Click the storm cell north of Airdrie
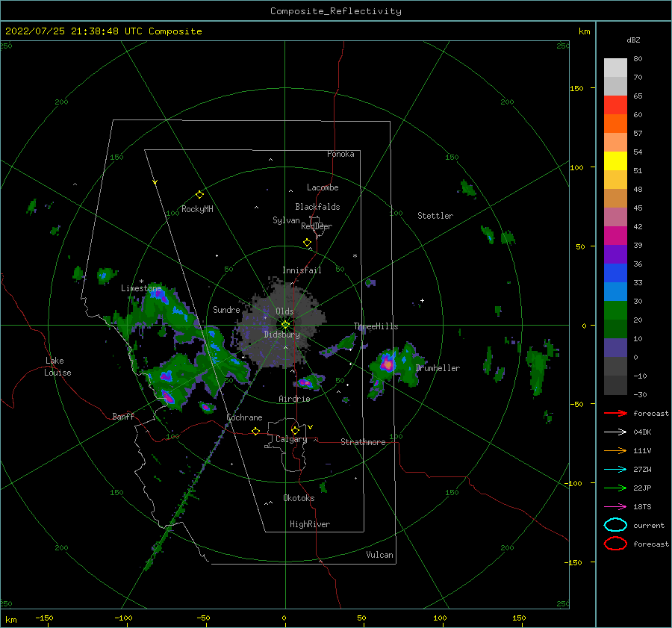This screenshot has width=672, height=628. (306, 382)
